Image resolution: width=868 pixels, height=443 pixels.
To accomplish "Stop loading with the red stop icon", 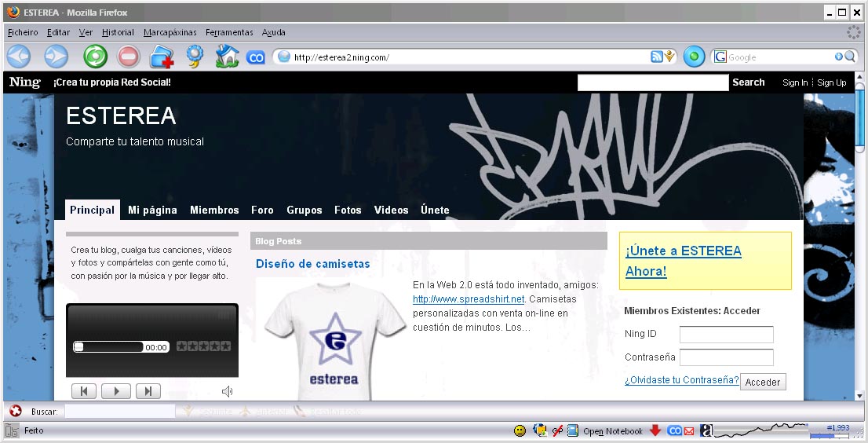I will (x=129, y=57).
